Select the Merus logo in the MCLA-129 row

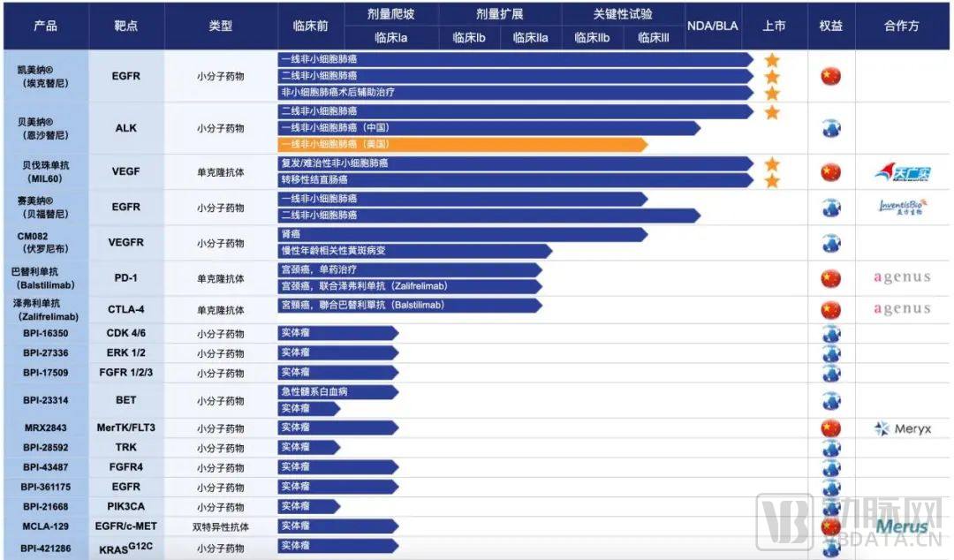tap(903, 526)
